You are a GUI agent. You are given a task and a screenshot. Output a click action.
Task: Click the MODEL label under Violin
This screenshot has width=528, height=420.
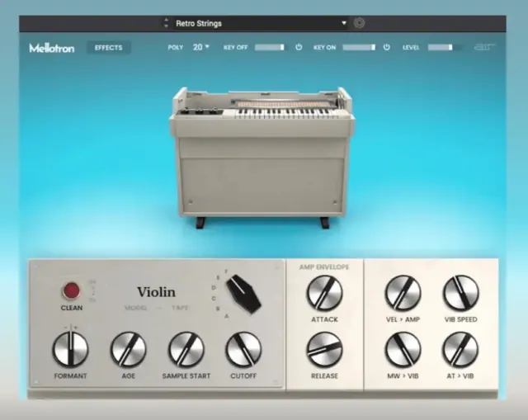click(x=135, y=308)
